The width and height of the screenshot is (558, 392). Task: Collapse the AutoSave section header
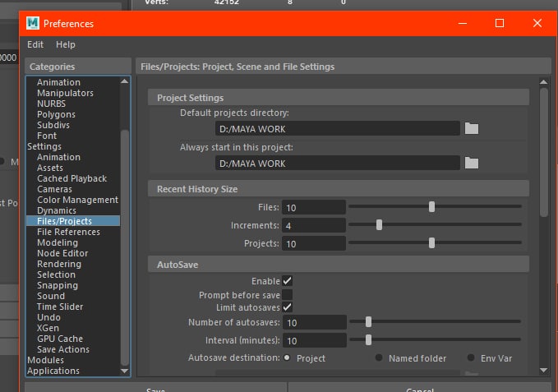pyautogui.click(x=339, y=265)
